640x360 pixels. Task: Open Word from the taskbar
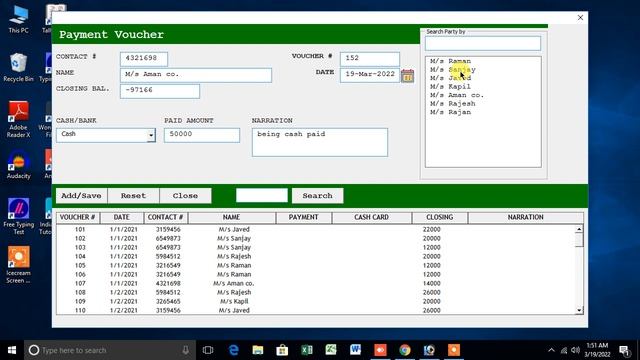pyautogui.click(x=356, y=350)
